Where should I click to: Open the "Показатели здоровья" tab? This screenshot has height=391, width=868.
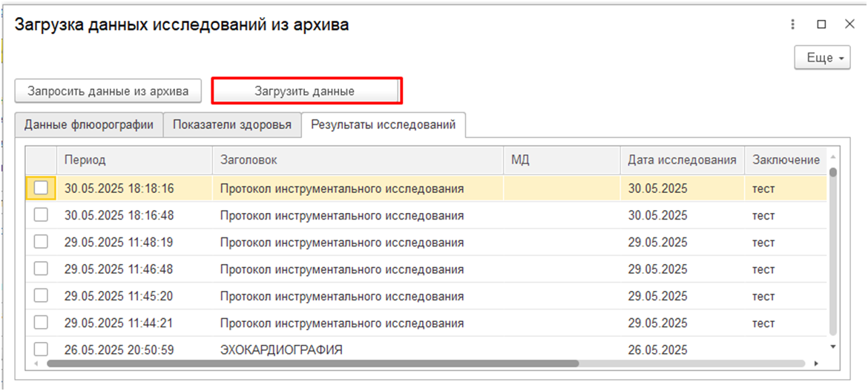click(231, 125)
